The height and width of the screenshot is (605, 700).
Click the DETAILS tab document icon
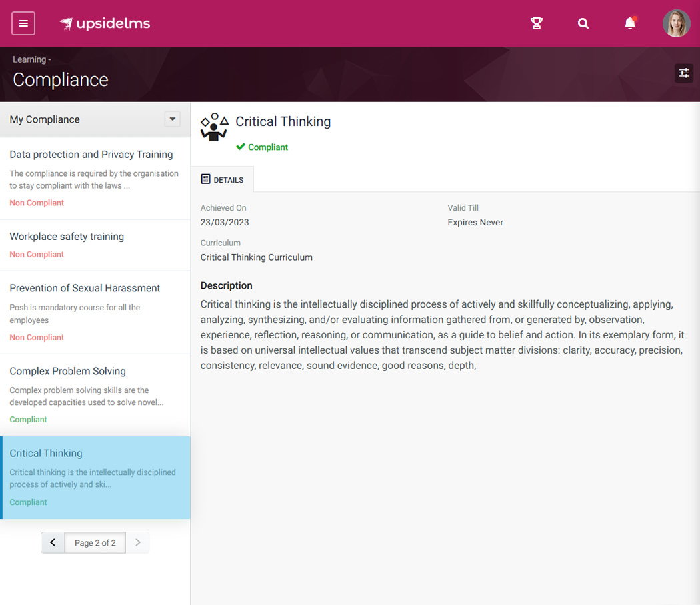tap(205, 179)
